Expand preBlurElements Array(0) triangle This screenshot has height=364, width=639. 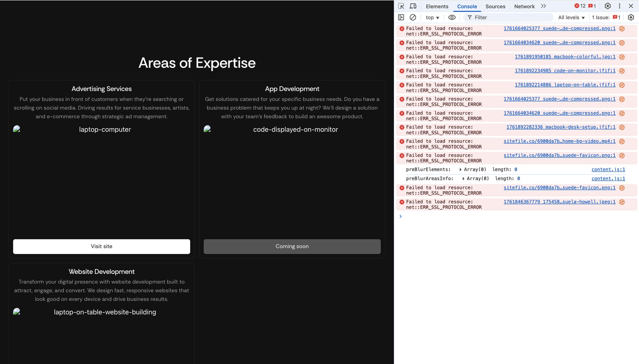tap(460, 170)
